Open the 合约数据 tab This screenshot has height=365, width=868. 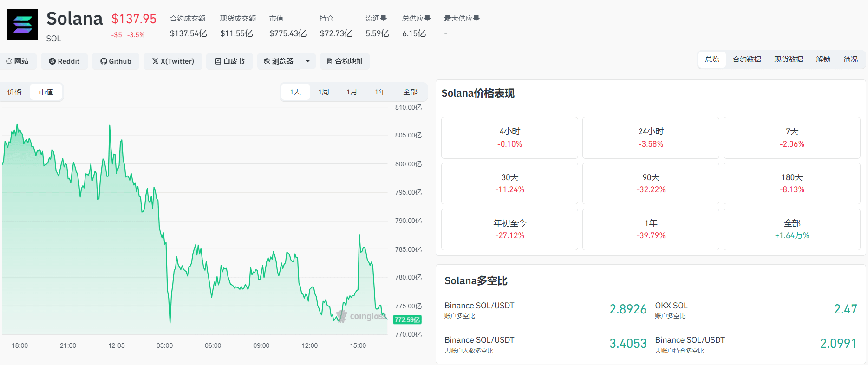747,59
